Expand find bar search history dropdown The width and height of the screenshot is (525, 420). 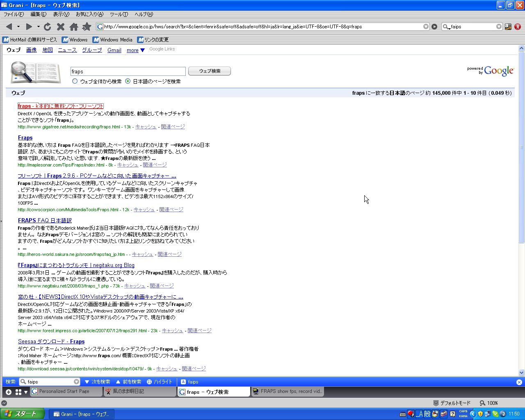[76, 382]
